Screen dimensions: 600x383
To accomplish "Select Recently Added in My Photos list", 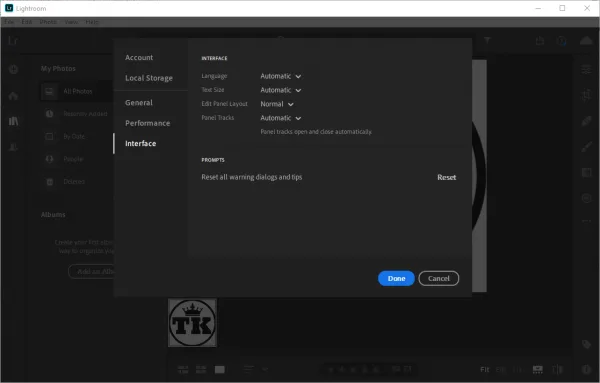I will pos(77,114).
